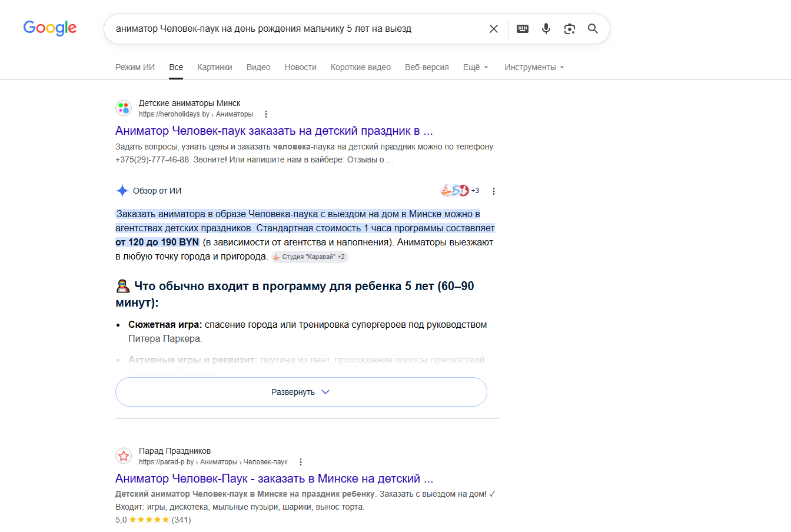Click the heroholidays site favicon
The height and width of the screenshot is (532, 791).
coord(124,108)
